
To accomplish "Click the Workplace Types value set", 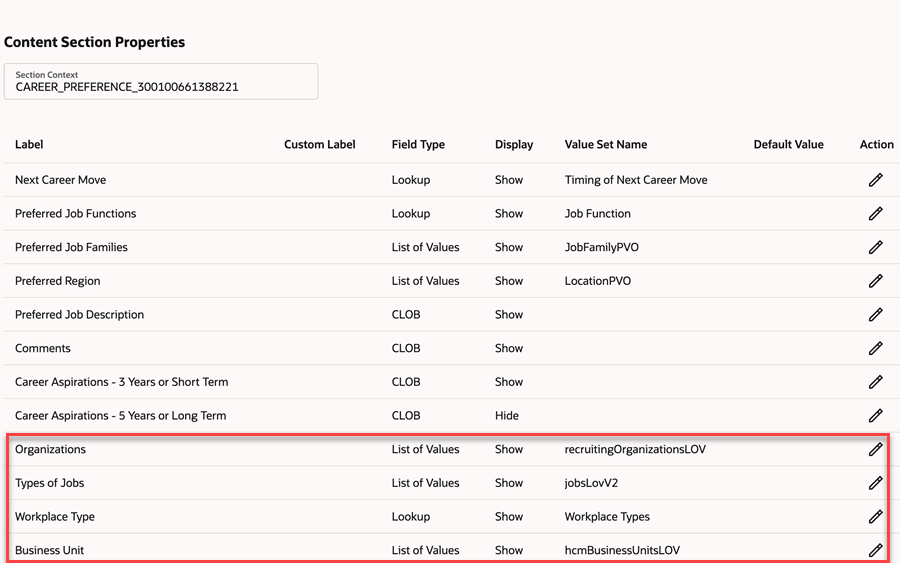I will click(607, 517).
